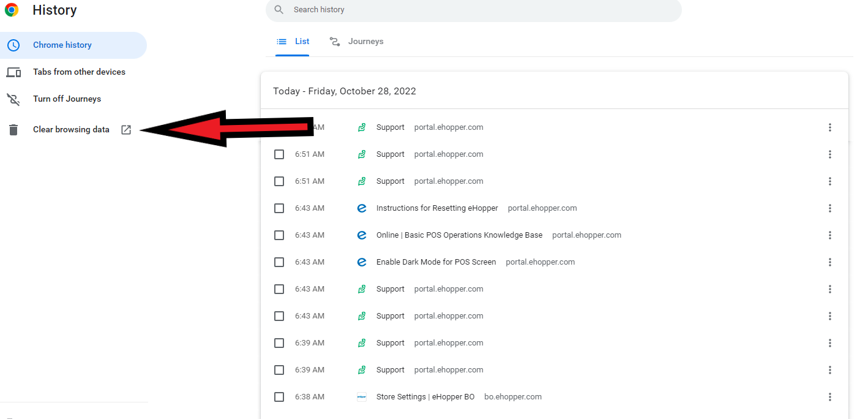868x419 pixels.
Task: Click the date header Today - Friday, October 28, 2022
Action: pyautogui.click(x=345, y=91)
